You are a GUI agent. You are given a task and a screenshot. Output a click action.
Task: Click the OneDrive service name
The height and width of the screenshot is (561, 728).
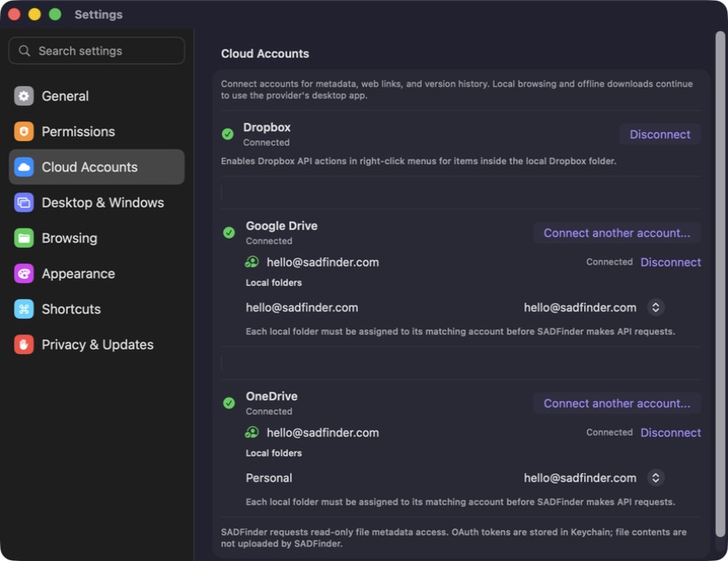tap(272, 396)
